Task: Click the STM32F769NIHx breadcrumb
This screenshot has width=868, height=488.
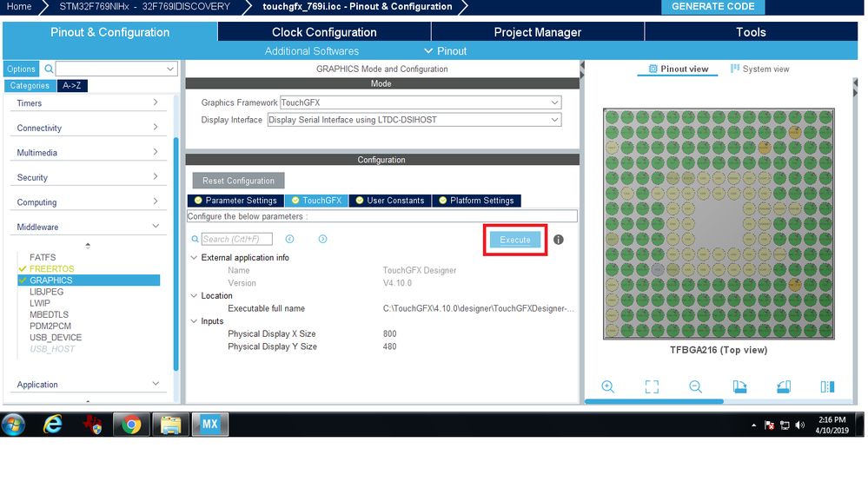Action: click(x=144, y=7)
